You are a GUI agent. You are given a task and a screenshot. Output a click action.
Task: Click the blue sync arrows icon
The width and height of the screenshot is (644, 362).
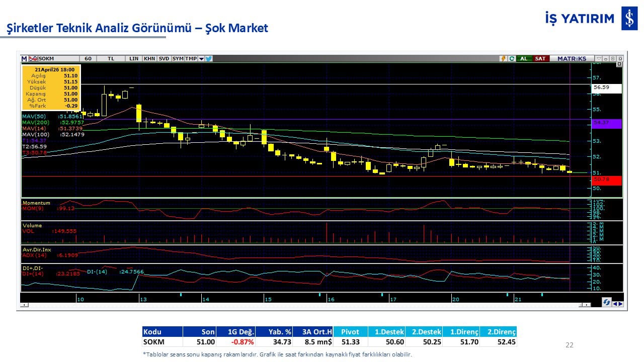[x=607, y=302]
